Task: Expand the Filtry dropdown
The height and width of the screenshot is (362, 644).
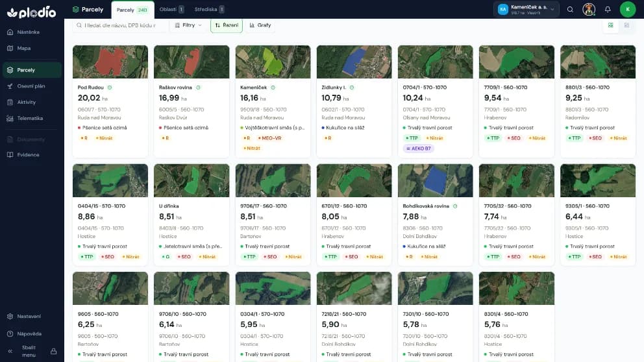Action: [188, 25]
